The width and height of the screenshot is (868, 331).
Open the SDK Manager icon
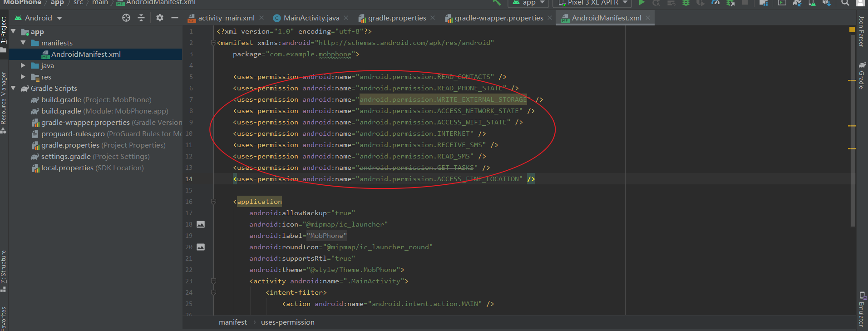(x=826, y=2)
